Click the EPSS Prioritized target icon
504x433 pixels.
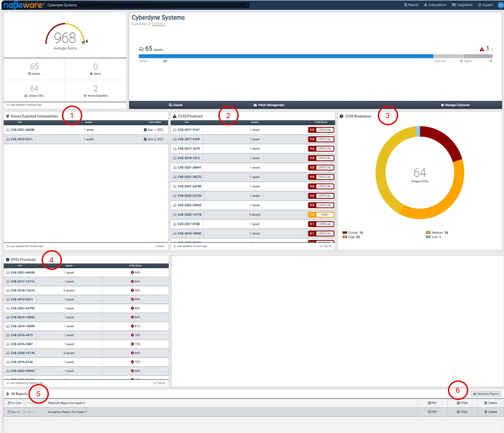pyautogui.click(x=8, y=259)
